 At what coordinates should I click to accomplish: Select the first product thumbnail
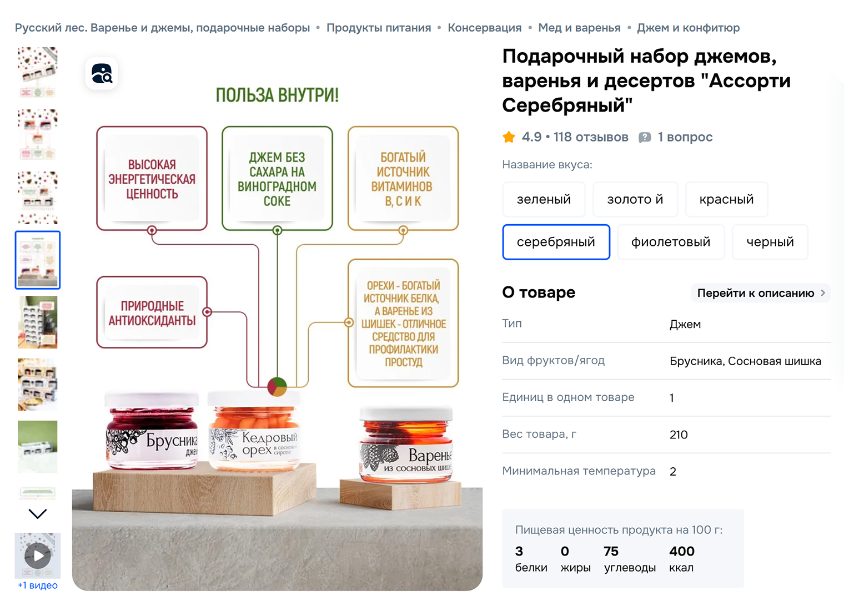pyautogui.click(x=38, y=73)
